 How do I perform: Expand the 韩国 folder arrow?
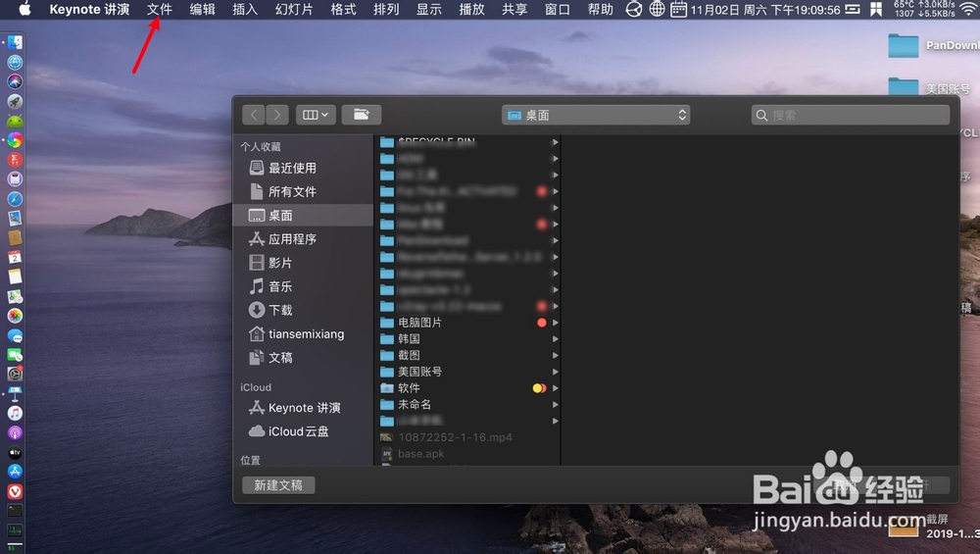tap(555, 339)
